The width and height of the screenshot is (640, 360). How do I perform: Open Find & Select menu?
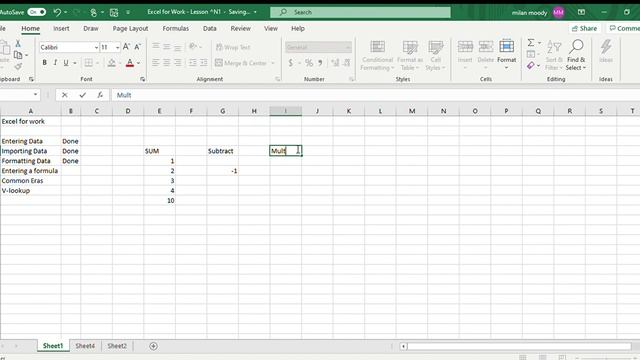[576, 56]
